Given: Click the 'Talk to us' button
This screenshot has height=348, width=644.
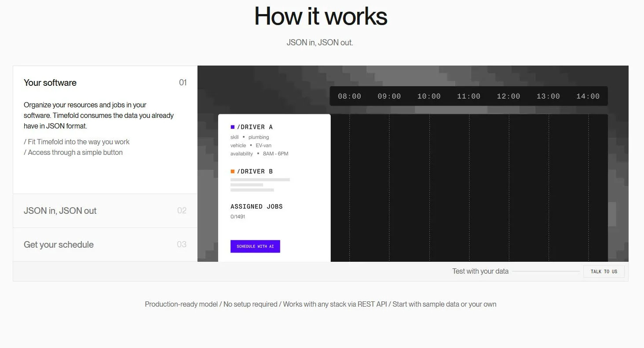Looking at the screenshot, I should 604,271.
